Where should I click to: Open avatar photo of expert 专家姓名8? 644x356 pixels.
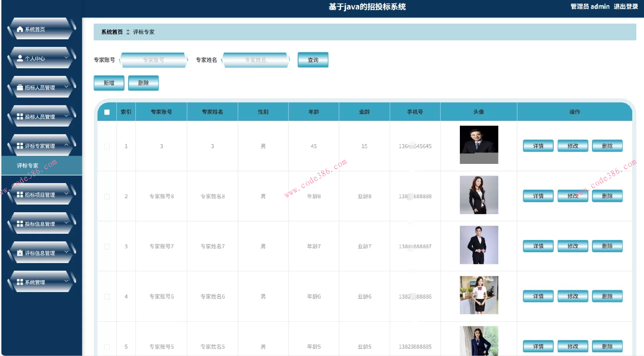click(x=479, y=195)
